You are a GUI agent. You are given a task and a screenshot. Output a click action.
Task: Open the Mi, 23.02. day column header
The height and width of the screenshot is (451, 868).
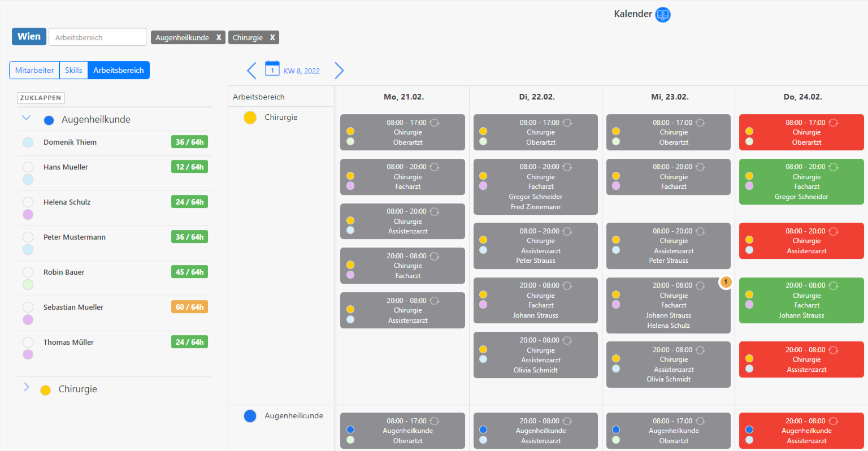click(x=670, y=97)
